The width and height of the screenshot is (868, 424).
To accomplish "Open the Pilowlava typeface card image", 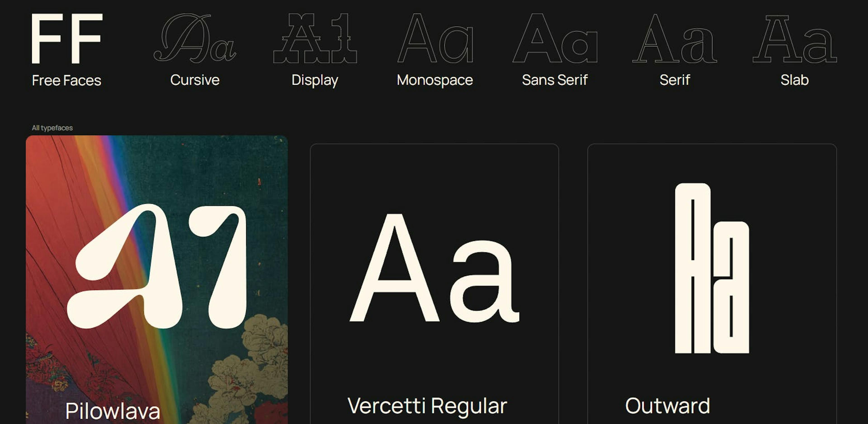I will click(157, 266).
